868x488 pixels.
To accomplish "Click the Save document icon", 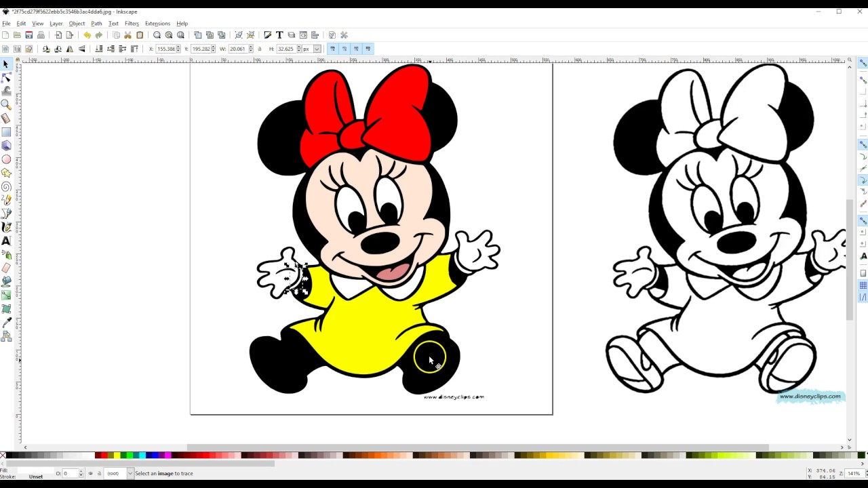I will click(x=29, y=35).
